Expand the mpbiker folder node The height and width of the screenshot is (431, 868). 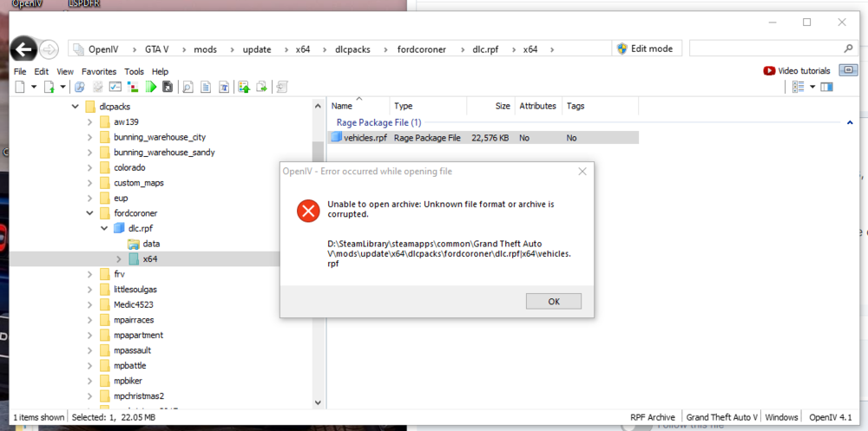(89, 381)
